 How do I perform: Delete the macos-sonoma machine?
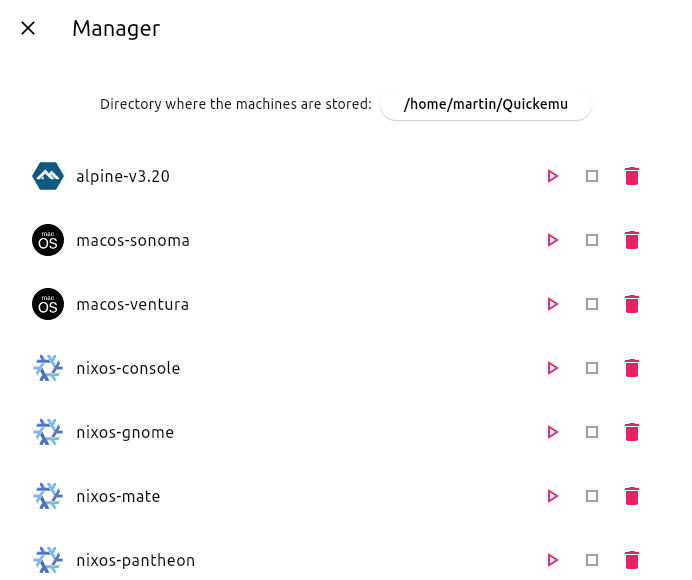point(631,240)
